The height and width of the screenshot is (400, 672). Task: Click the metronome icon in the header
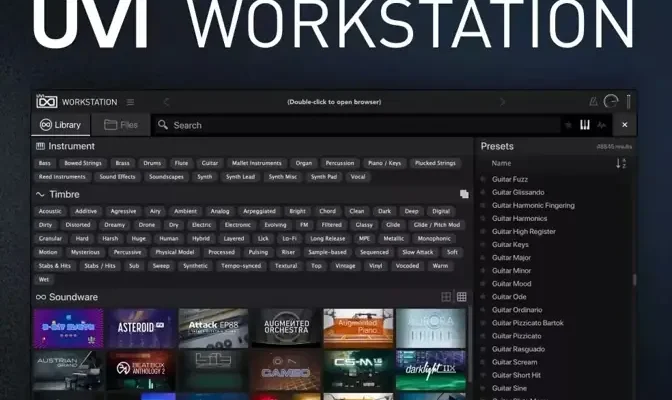[x=593, y=102]
